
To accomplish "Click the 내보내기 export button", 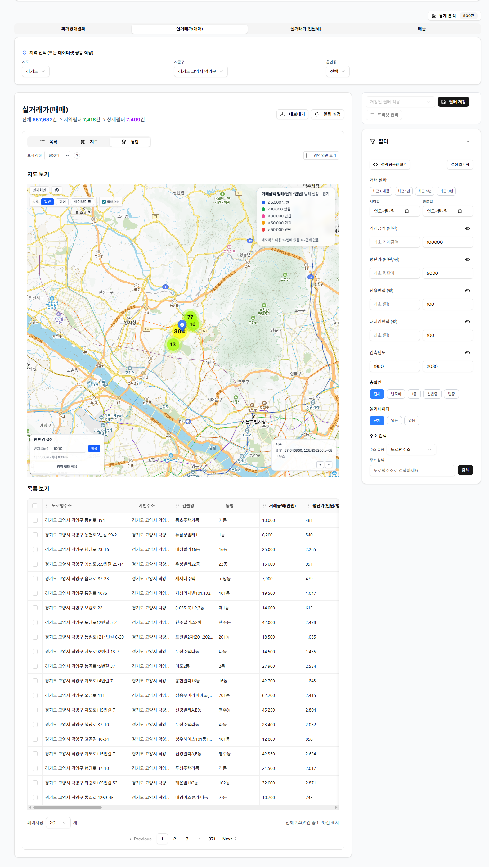I will click(292, 114).
